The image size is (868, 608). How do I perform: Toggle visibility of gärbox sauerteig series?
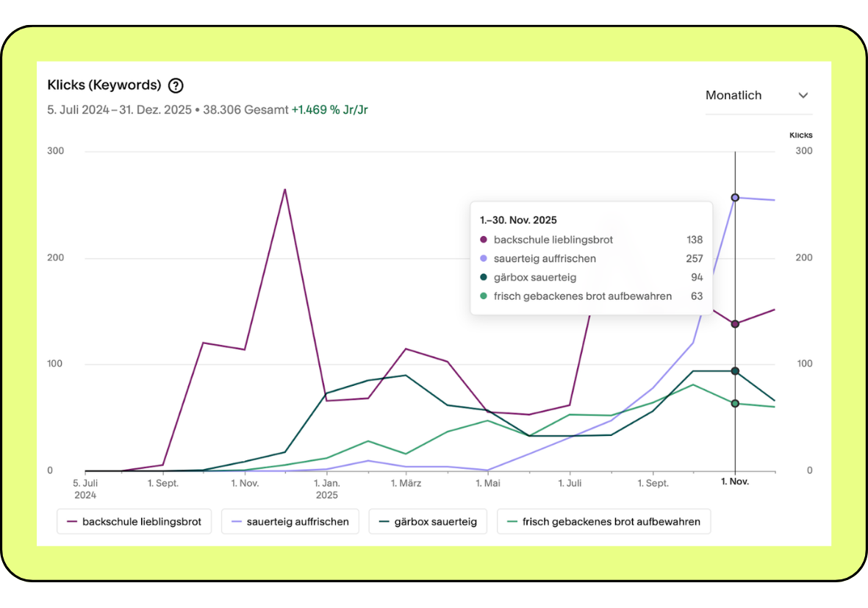tap(428, 521)
